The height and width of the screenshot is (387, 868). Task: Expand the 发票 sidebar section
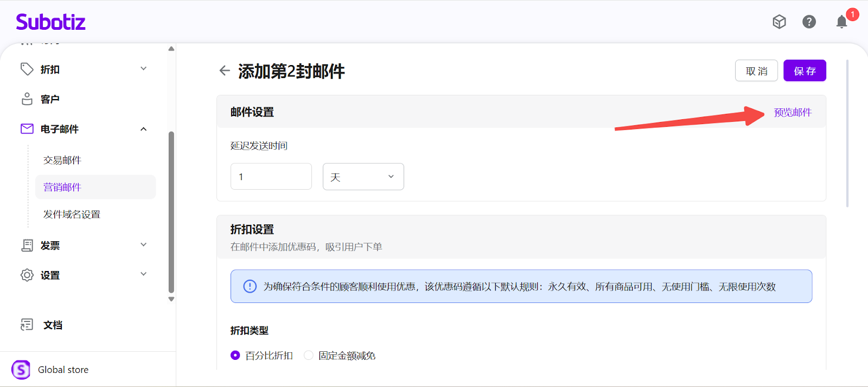pos(143,245)
